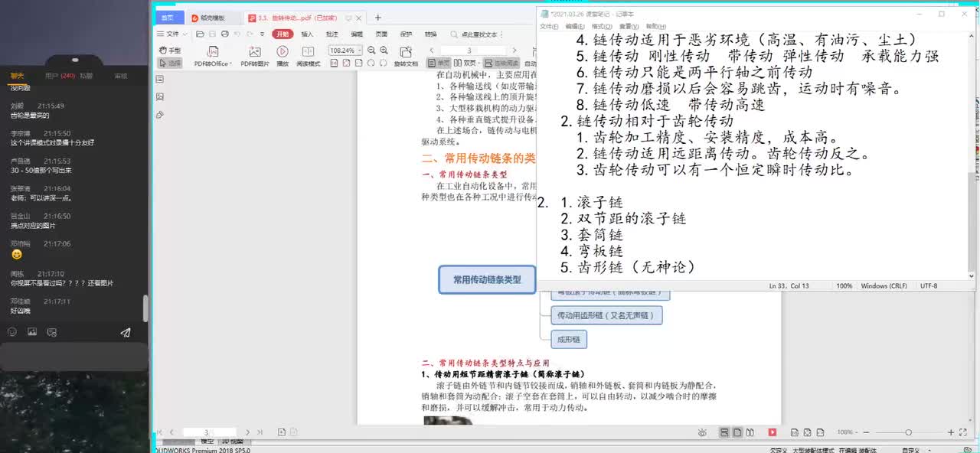Enable 单页 single page view

click(439, 63)
